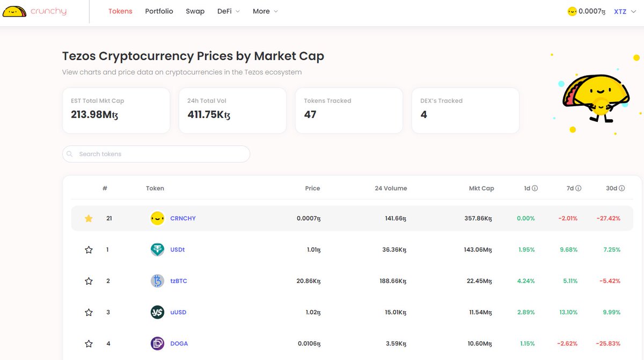Sort by Token column header

(155, 188)
